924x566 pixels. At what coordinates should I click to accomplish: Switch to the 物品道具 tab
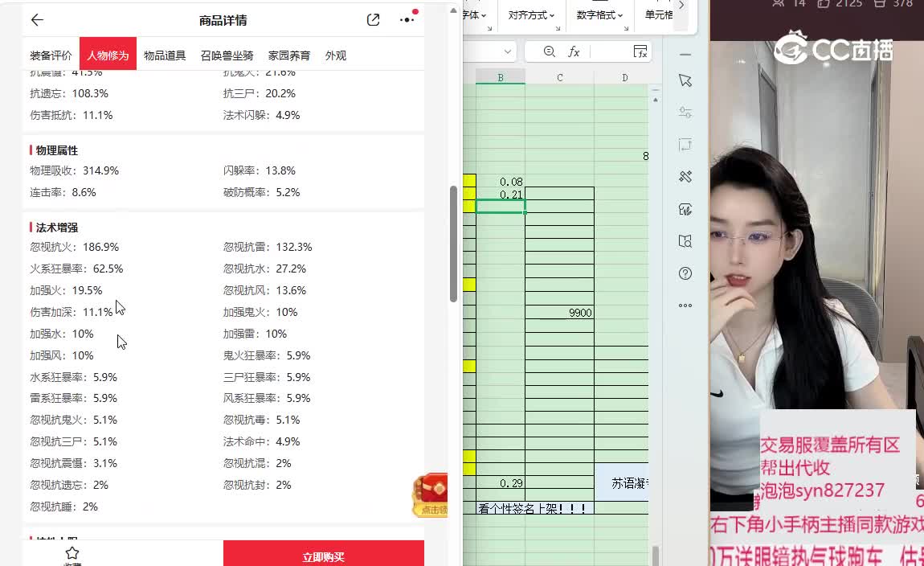point(165,55)
